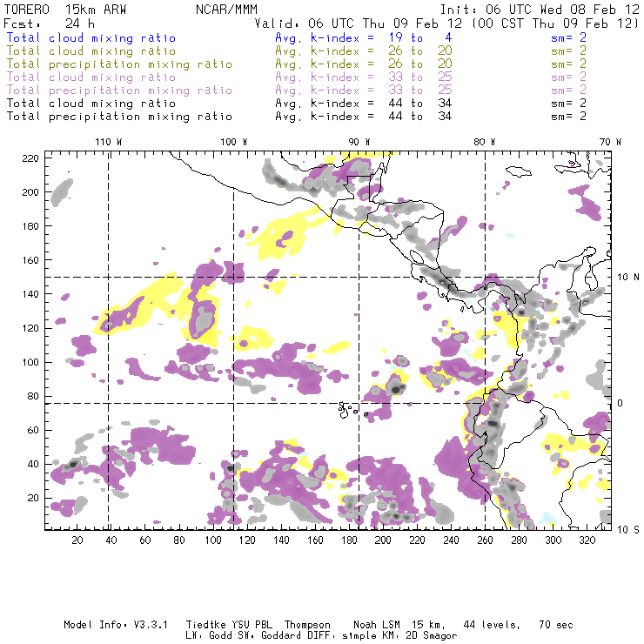Click the "10 S" latitude label

pyautogui.click(x=628, y=530)
